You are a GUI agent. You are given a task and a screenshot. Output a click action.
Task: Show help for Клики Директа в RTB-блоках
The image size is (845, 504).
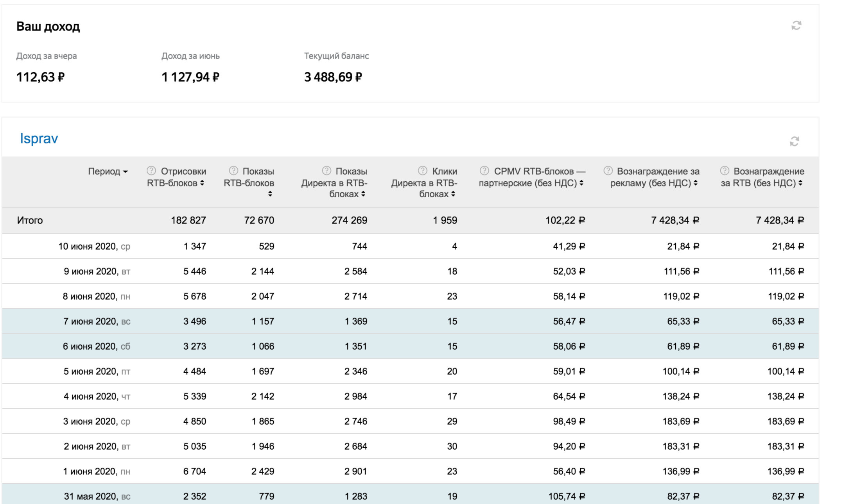pos(423,171)
